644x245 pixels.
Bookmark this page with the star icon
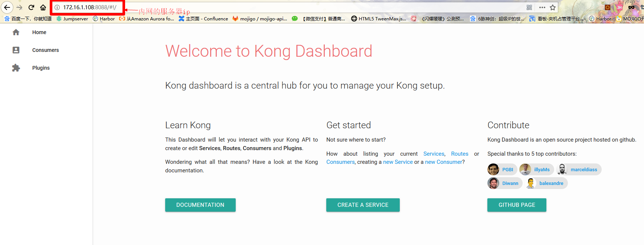tap(553, 7)
